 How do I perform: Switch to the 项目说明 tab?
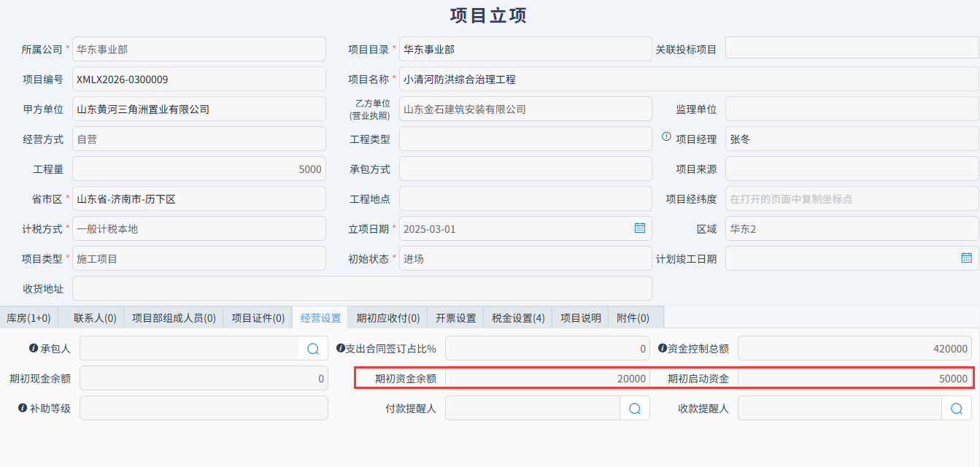[580, 317]
